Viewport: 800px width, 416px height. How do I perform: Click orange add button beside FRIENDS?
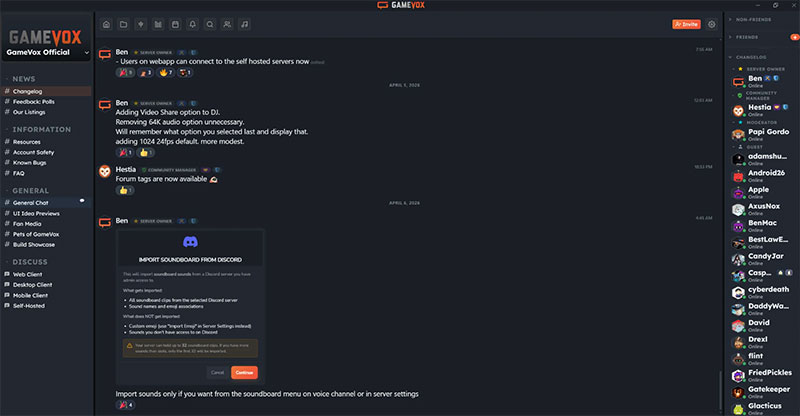(x=794, y=37)
